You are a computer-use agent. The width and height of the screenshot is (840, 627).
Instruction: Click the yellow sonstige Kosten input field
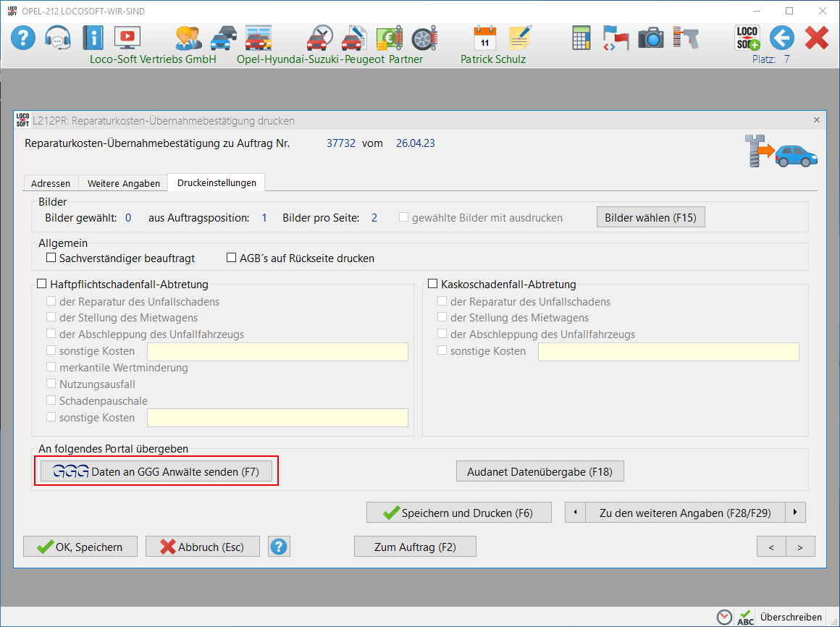[277, 351]
